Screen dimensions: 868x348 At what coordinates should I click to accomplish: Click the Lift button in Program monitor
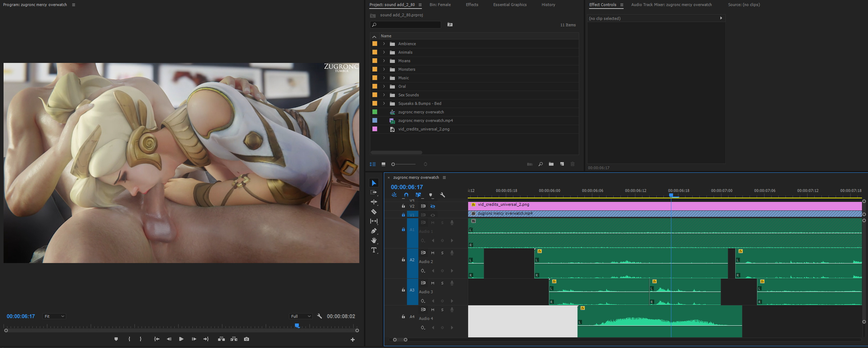pyautogui.click(x=221, y=339)
